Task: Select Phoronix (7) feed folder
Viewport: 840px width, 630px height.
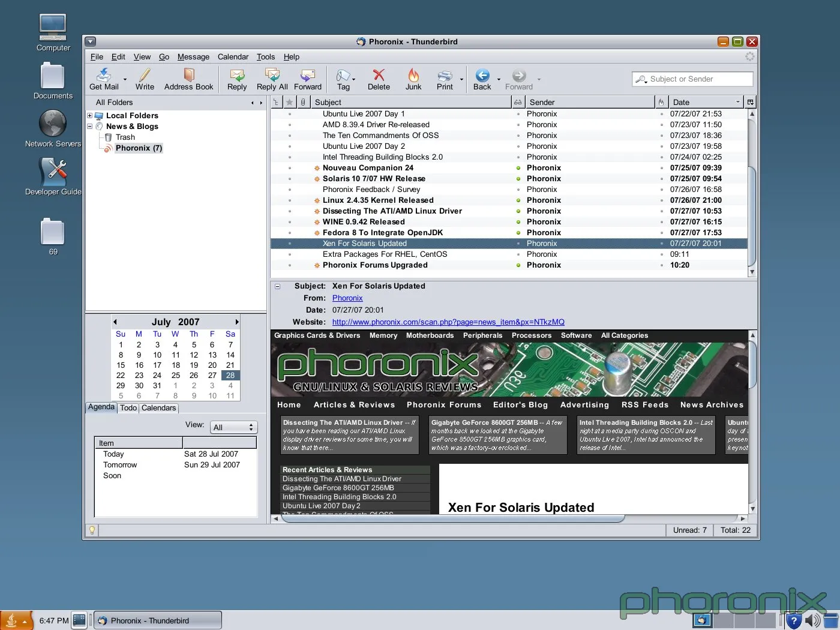Action: (x=139, y=148)
